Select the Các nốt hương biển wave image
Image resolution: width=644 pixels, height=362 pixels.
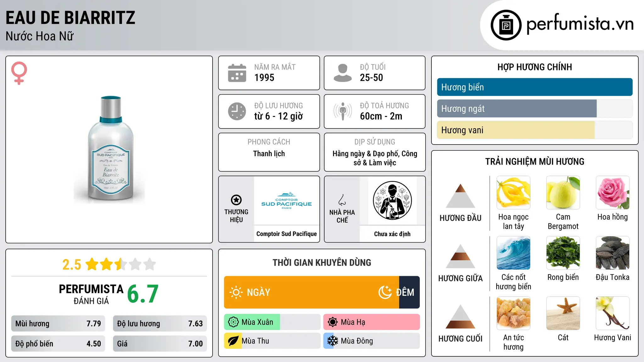[514, 253]
